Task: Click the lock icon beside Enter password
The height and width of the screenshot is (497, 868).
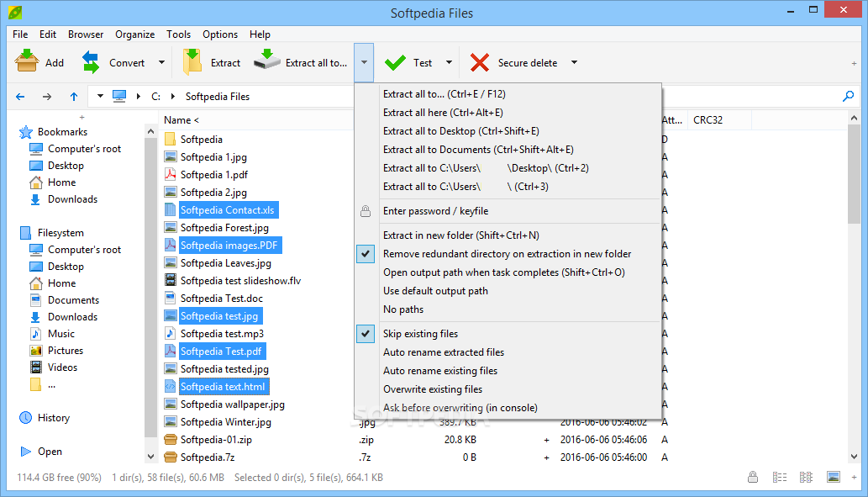Action: point(366,211)
